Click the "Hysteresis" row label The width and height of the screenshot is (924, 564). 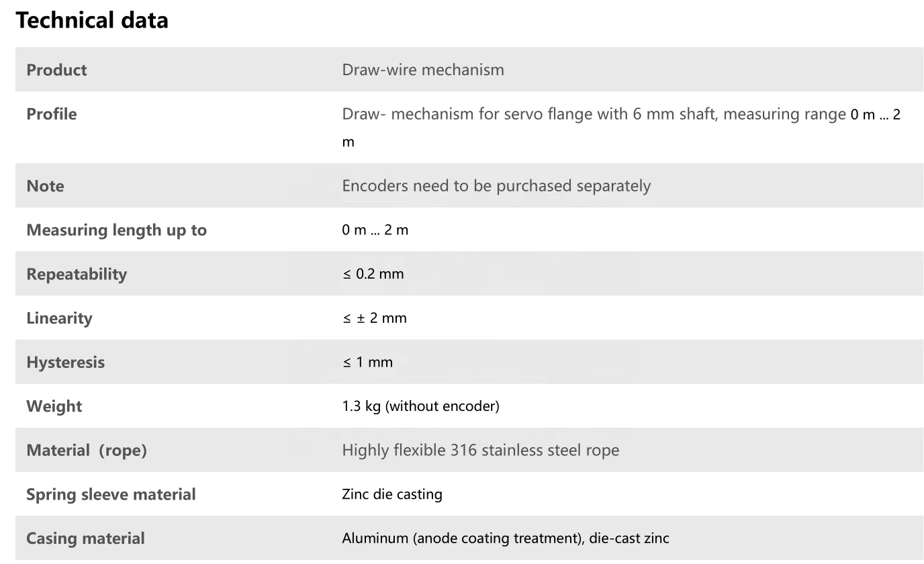pos(66,363)
